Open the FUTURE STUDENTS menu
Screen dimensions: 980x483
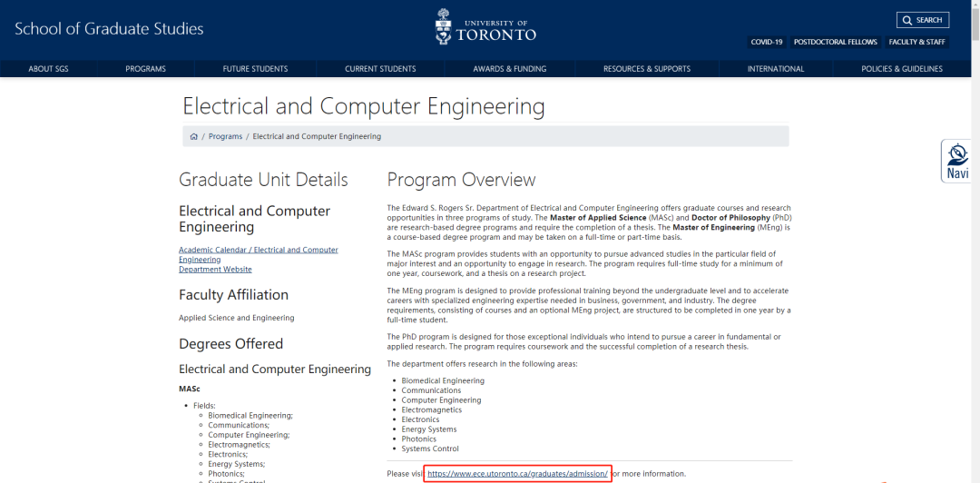(255, 69)
